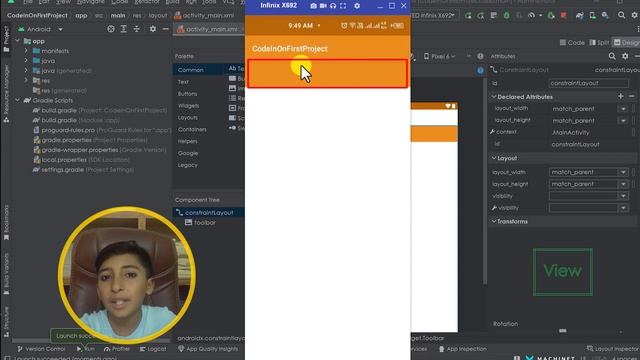Open layout_height dropdown under Declared Attributes
The height and width of the screenshot is (360, 640).
coord(623,121)
